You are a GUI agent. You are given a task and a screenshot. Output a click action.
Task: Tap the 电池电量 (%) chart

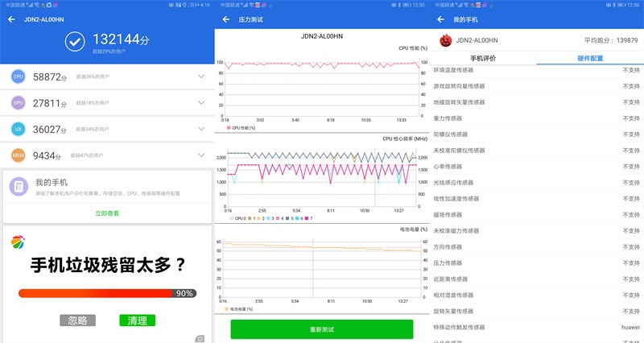pyautogui.click(x=321, y=269)
